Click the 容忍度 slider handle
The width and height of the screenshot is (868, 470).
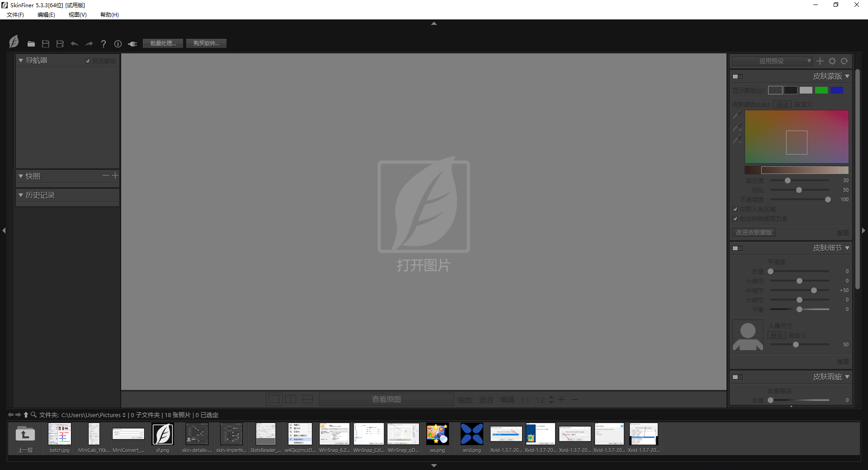788,180
